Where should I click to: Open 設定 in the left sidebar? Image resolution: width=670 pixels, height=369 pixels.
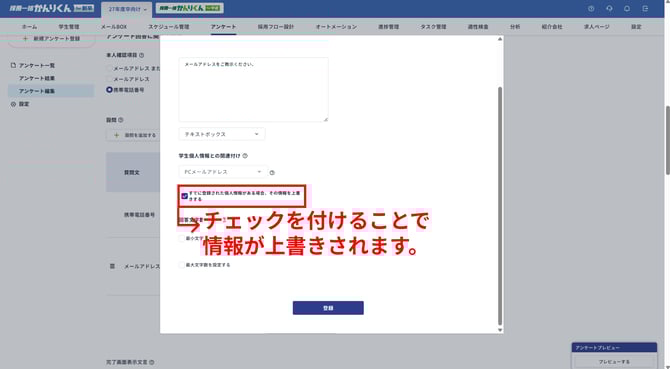coord(24,104)
